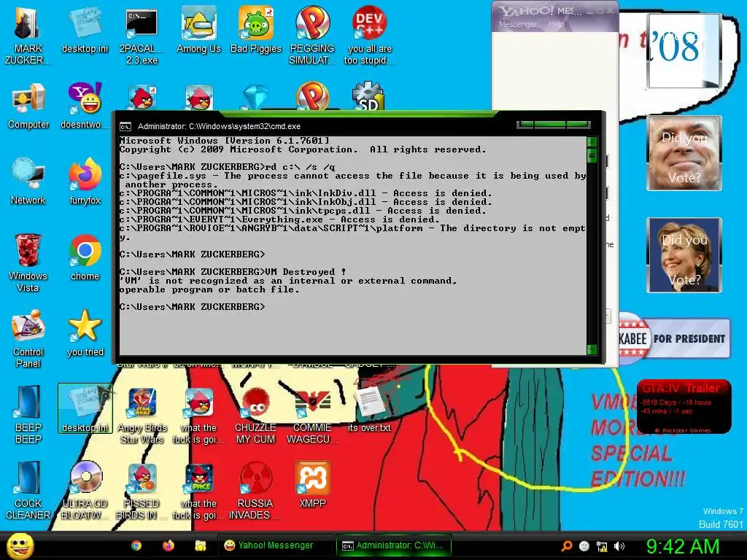Select the 2PACAL... 2.3.exe desktop icon
This screenshot has height=560, width=747.
coord(142,36)
